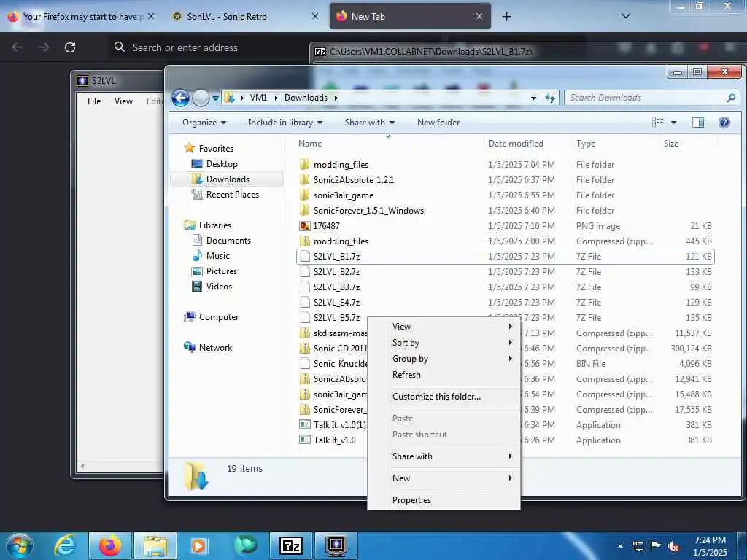This screenshot has width=747, height=560.
Task: Select the S2LVL_B1.7z file
Action: pyautogui.click(x=505, y=256)
